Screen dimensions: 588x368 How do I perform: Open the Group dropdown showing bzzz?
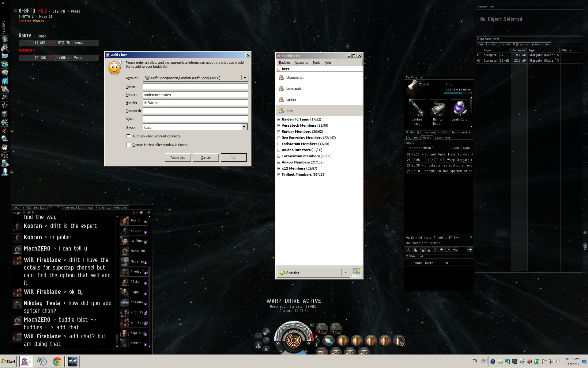tap(244, 127)
